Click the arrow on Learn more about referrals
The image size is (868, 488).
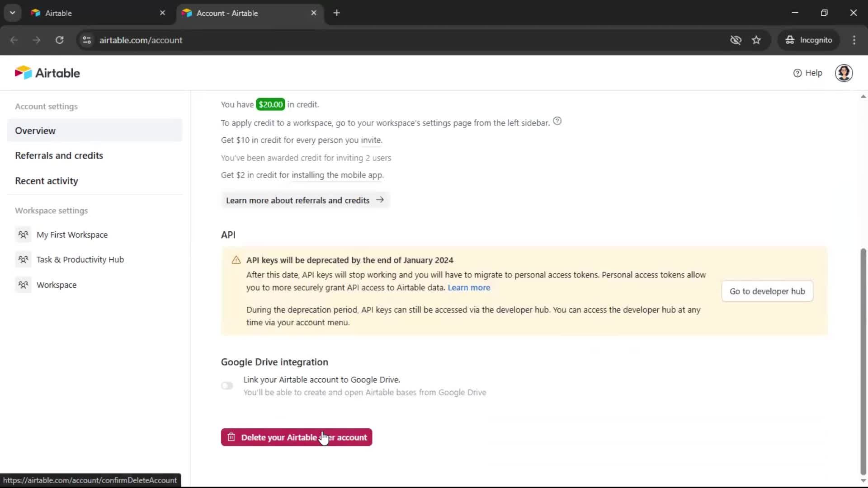pyautogui.click(x=380, y=200)
